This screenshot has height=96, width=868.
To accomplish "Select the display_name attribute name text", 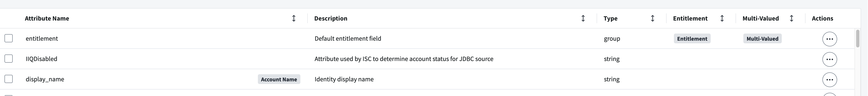I will (x=45, y=79).
